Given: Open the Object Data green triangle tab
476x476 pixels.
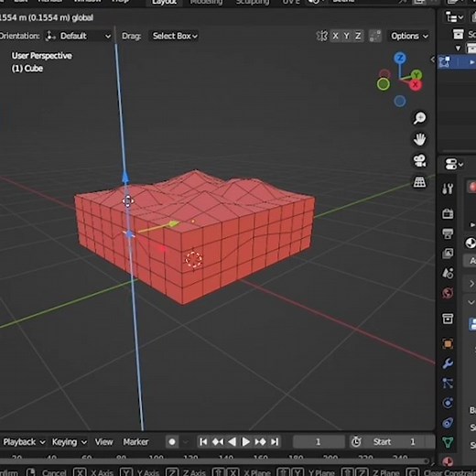Looking at the screenshot, I should 448,442.
